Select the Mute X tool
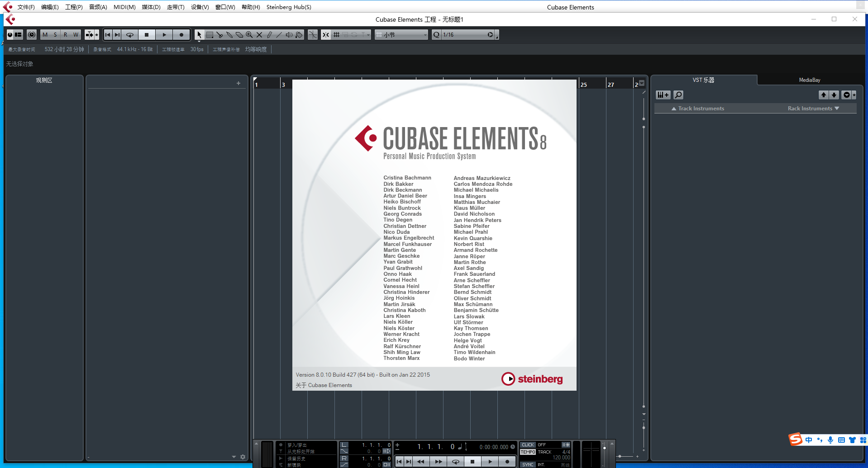Viewport: 868px width, 468px height. tap(259, 35)
